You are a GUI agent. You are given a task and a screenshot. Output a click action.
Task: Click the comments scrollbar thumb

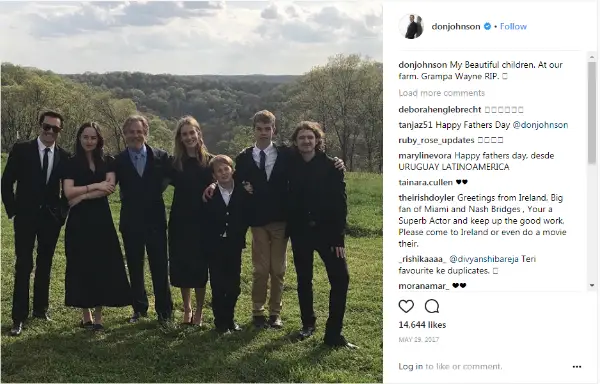coord(592,113)
